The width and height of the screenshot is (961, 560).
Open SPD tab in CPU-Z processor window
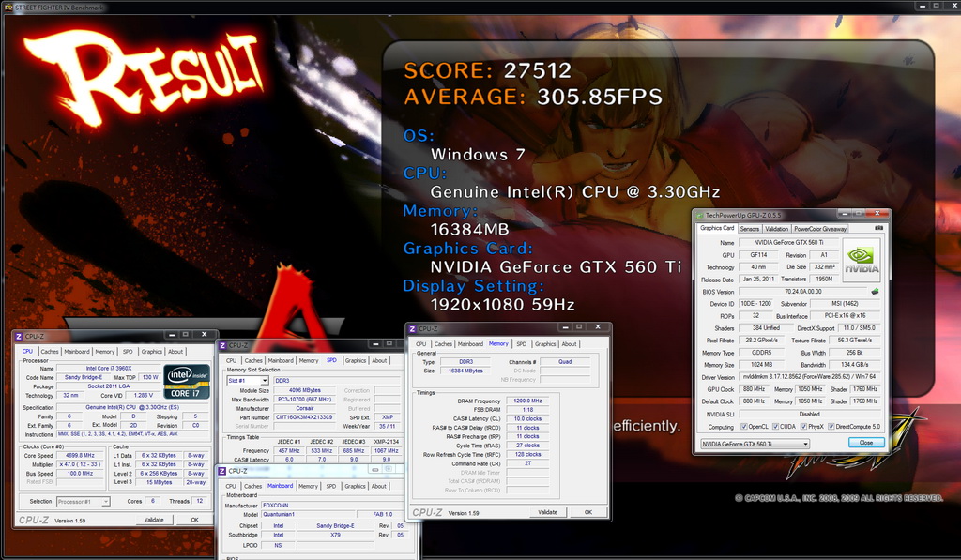coord(128,352)
